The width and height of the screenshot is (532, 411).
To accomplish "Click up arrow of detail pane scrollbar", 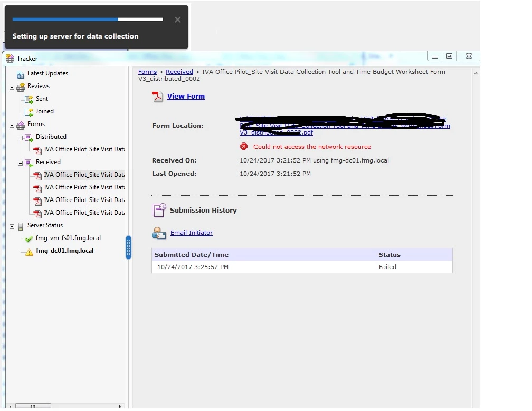I will (x=476, y=73).
